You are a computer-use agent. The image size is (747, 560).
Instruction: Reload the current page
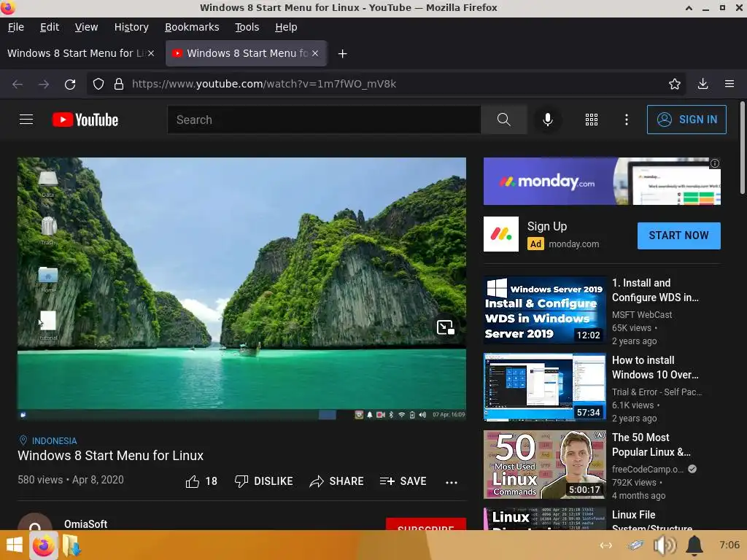click(x=70, y=85)
